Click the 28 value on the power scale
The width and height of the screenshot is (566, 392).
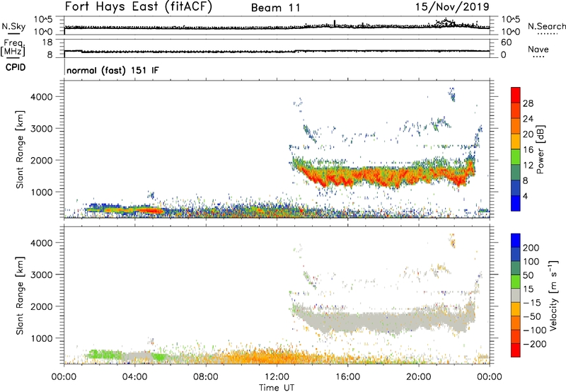coord(528,103)
